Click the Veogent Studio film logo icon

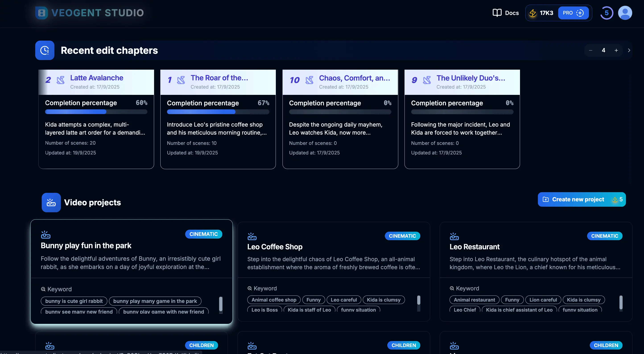point(41,13)
